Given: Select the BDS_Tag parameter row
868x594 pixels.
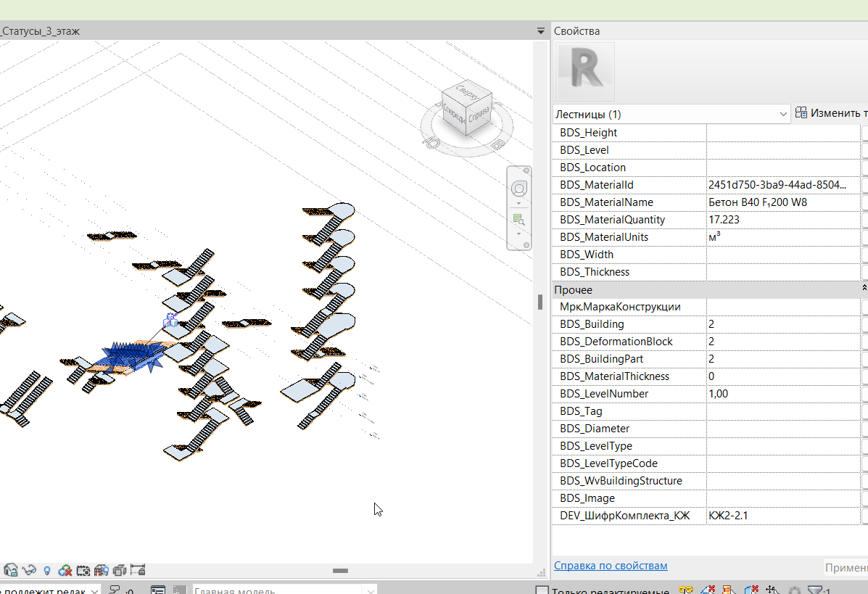Looking at the screenshot, I should pos(706,411).
